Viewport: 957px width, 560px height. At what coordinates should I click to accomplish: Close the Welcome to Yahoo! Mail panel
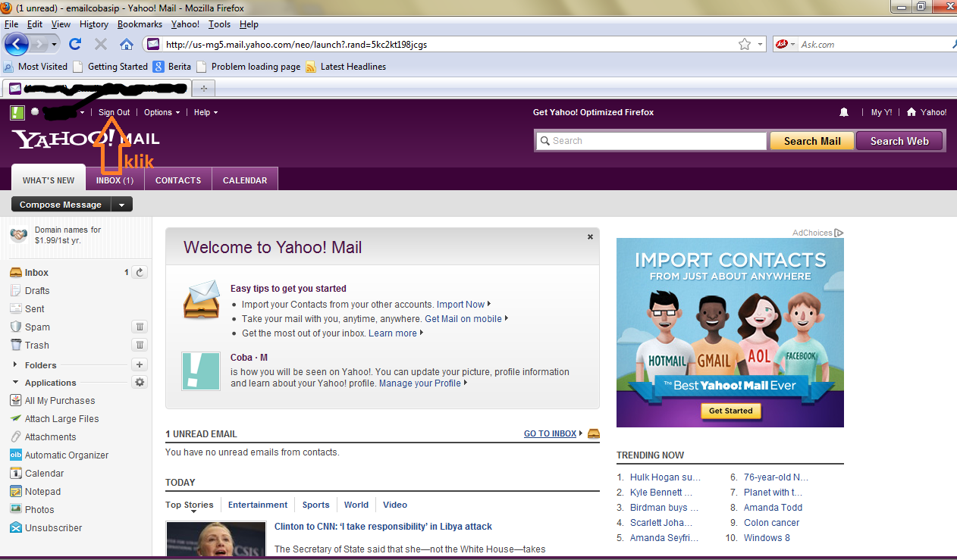pos(590,237)
